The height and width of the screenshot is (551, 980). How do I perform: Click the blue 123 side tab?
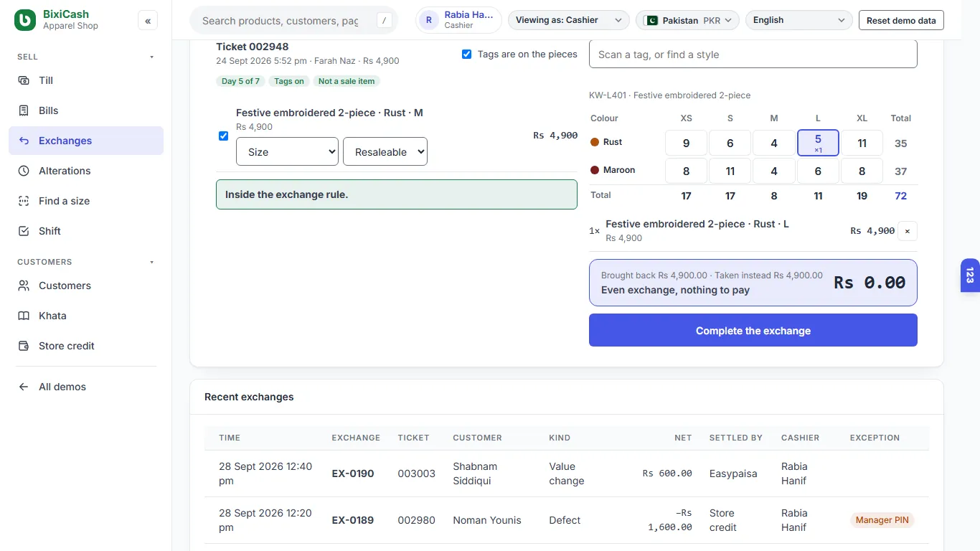click(970, 275)
